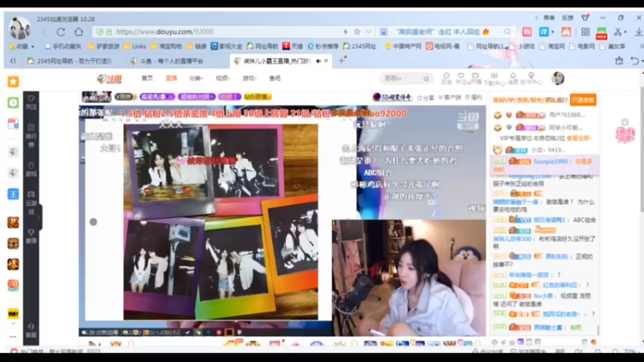Image resolution: width=644 pixels, height=362 pixels.
Task: Open the orange game controller extension
Action: [566, 31]
